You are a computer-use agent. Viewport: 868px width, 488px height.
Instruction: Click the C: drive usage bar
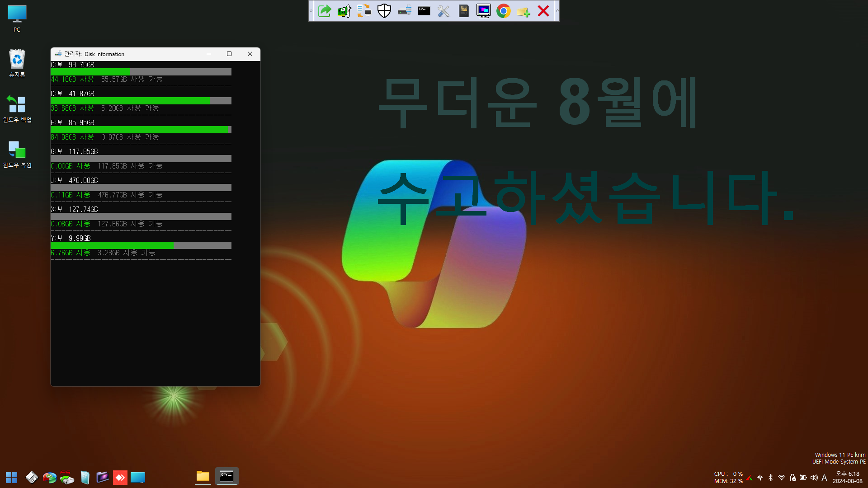click(x=141, y=72)
